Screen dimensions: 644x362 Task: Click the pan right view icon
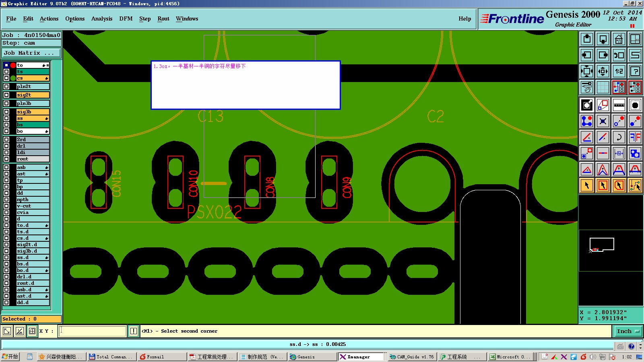(603, 55)
